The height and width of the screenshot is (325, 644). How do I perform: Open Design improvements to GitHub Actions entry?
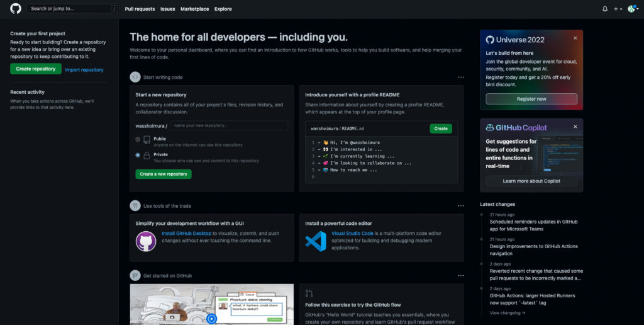pos(533,249)
